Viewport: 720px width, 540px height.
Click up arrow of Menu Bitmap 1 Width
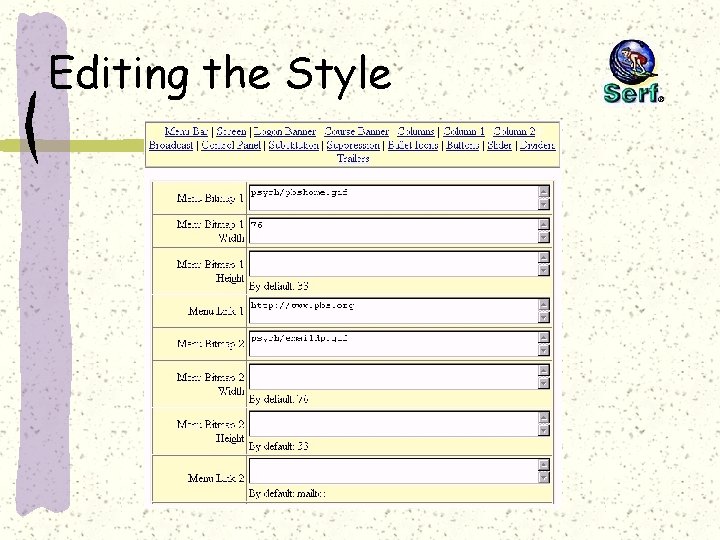click(544, 224)
